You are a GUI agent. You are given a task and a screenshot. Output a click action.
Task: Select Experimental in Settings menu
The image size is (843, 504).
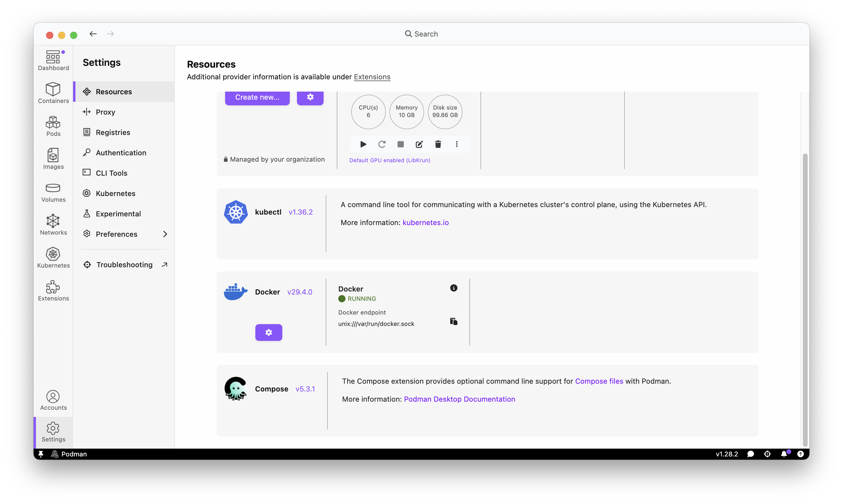[x=124, y=214]
